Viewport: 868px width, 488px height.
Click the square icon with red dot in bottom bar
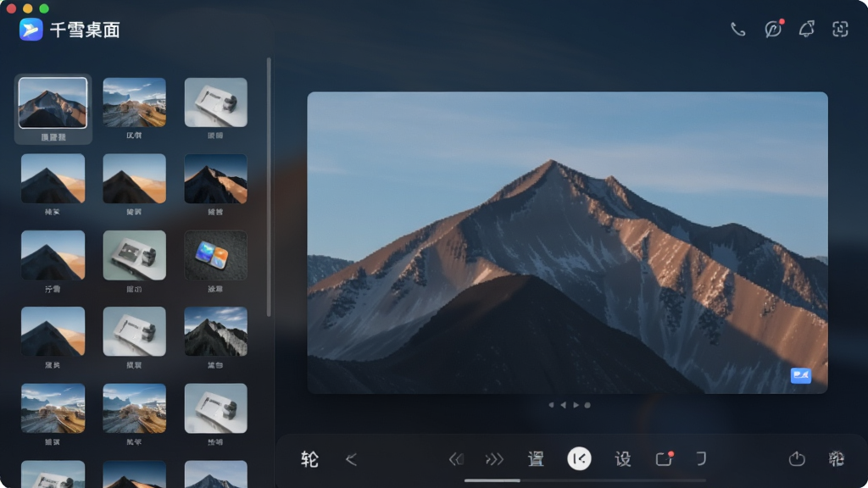[664, 458]
